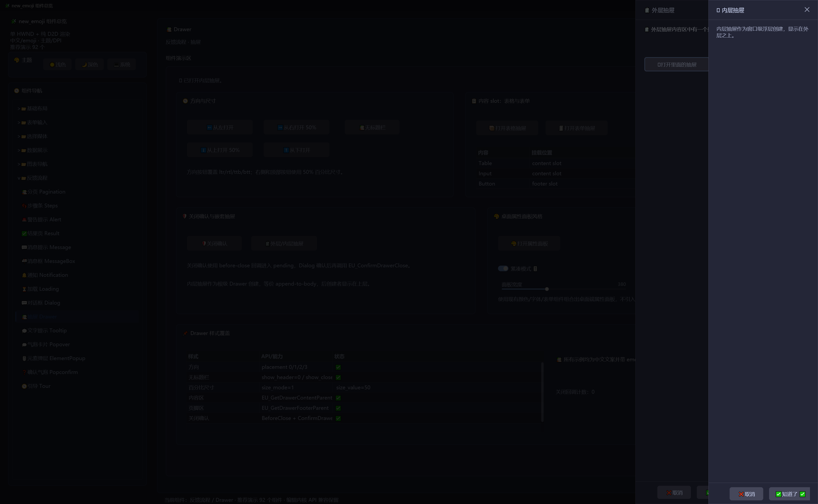Select the 深色 theme option
Image resolution: width=818 pixels, height=504 pixels.
pos(89,64)
